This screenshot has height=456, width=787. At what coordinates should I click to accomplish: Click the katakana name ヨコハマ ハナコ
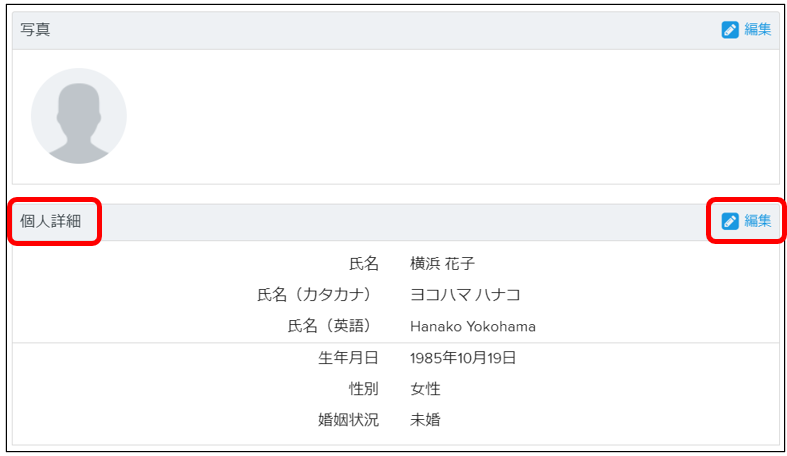coord(465,294)
